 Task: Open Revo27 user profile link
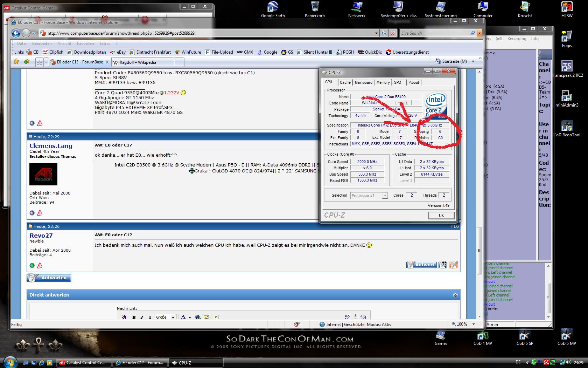click(41, 236)
